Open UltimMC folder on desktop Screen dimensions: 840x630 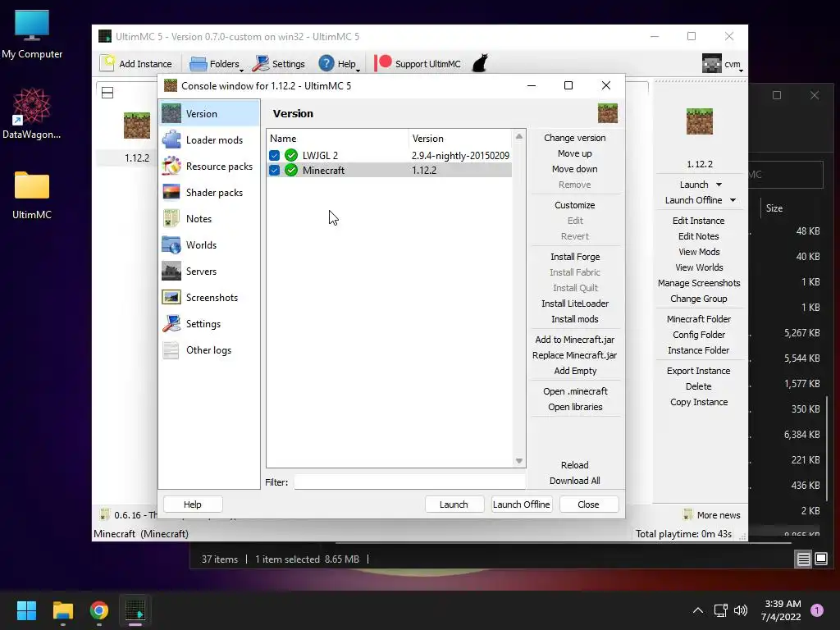click(32, 194)
